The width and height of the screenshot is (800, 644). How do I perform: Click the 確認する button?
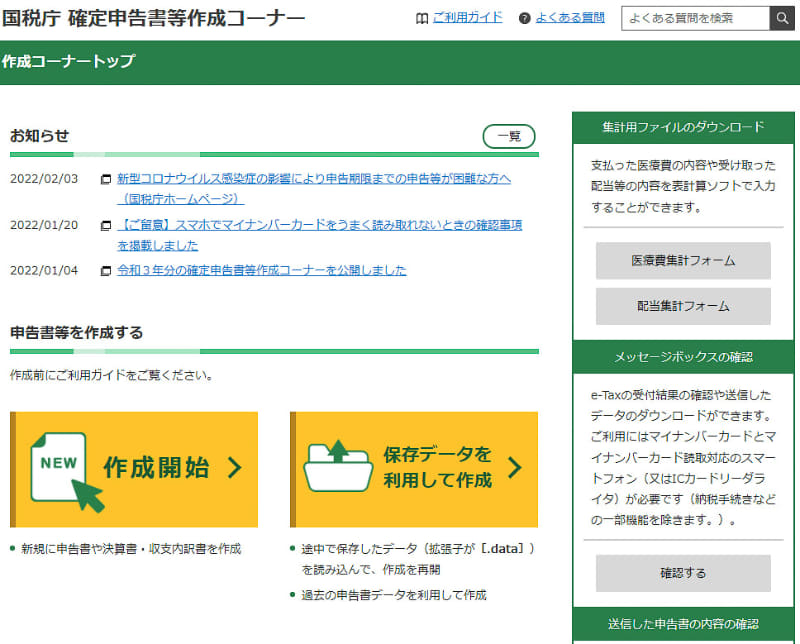point(683,572)
